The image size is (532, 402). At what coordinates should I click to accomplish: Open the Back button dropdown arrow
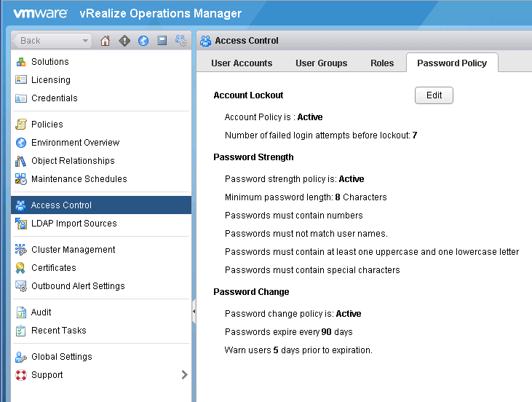tap(85, 41)
